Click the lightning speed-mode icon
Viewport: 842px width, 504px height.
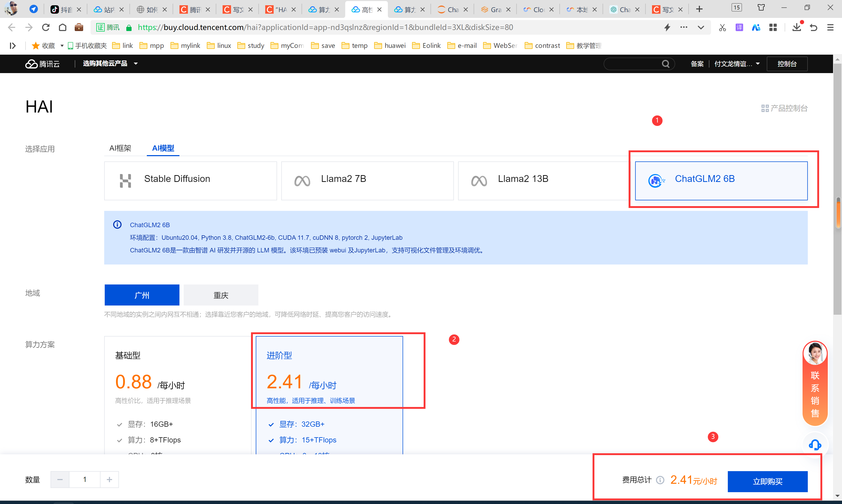[x=667, y=28]
